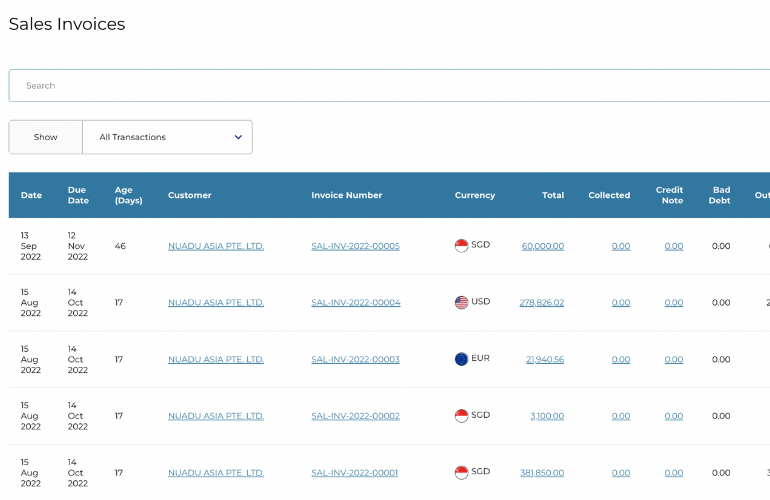770x500 pixels.
Task: Click Singapore flag icon in SAL-INV-2022-00001 row
Action: (x=462, y=472)
